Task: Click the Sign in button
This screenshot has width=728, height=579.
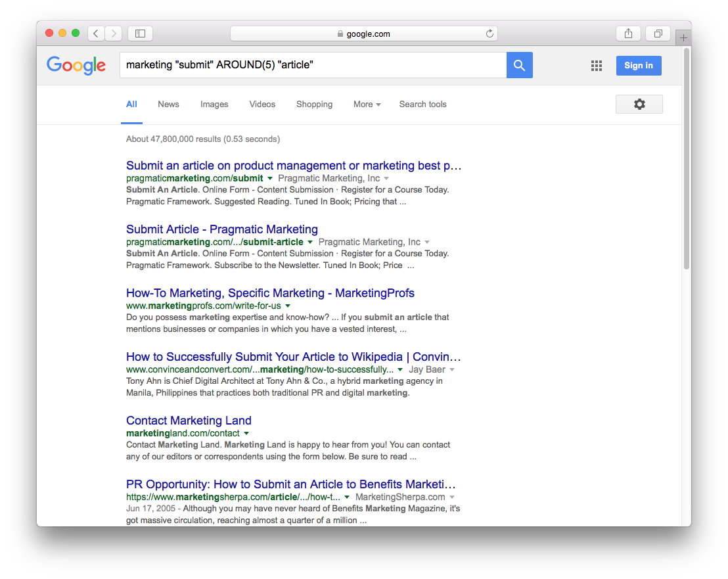Action: point(638,65)
